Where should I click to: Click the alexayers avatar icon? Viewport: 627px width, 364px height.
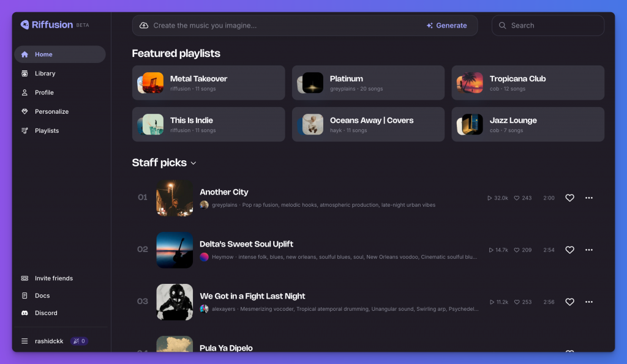tap(205, 309)
